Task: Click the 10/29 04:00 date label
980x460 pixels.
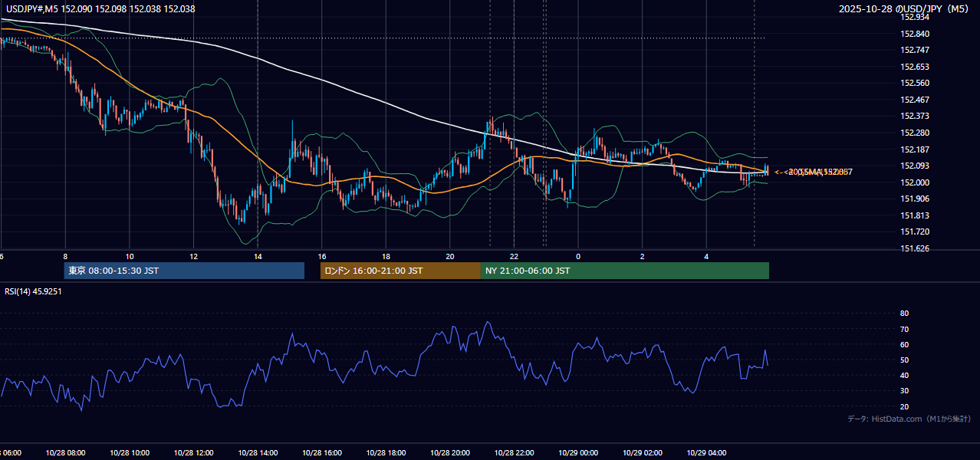Action: pos(706,452)
